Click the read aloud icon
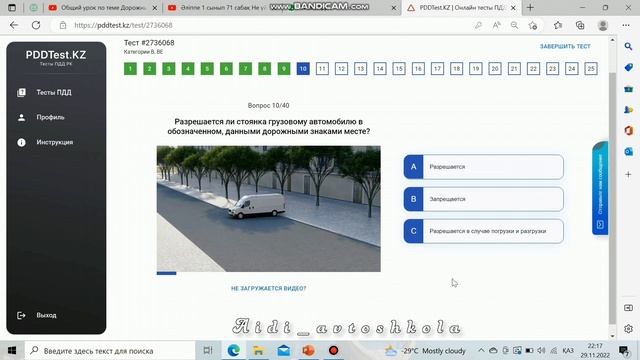The width and height of the screenshot is (640, 360). click(x=496, y=25)
